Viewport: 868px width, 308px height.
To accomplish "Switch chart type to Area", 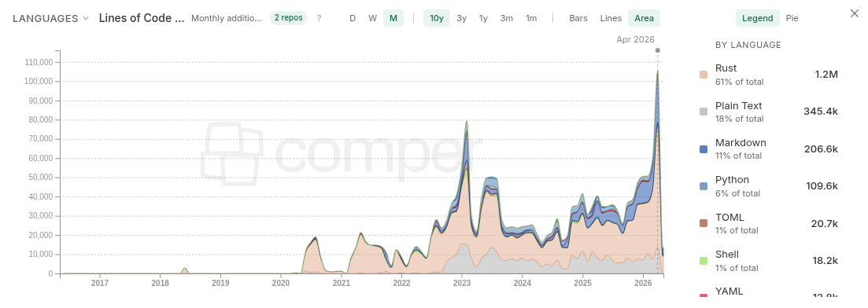I will [644, 18].
